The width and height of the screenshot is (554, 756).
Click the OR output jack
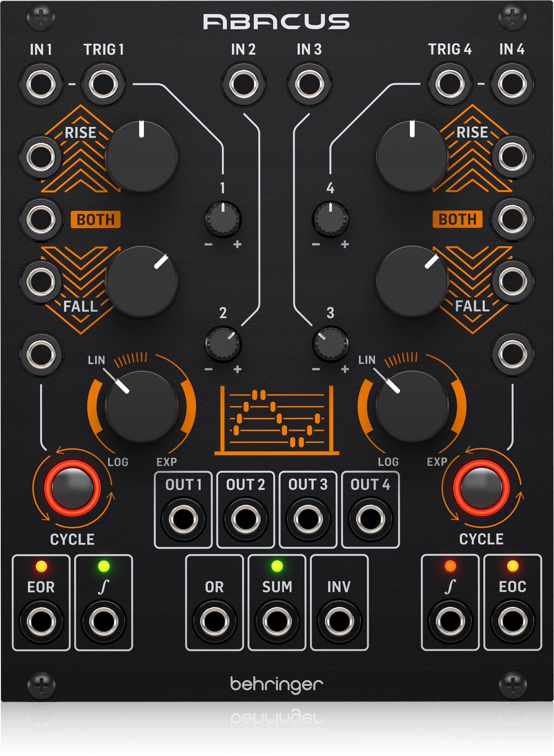(214, 621)
